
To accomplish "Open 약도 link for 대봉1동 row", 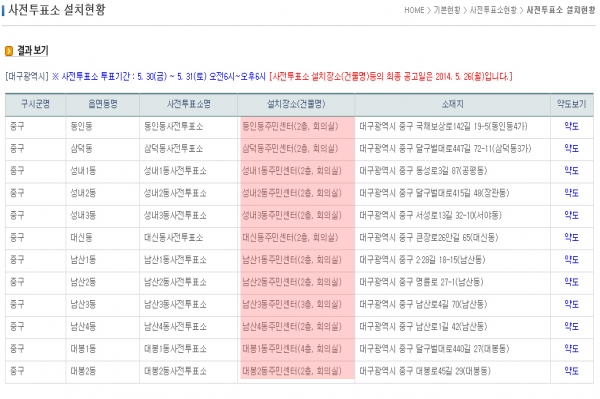I will point(571,349).
